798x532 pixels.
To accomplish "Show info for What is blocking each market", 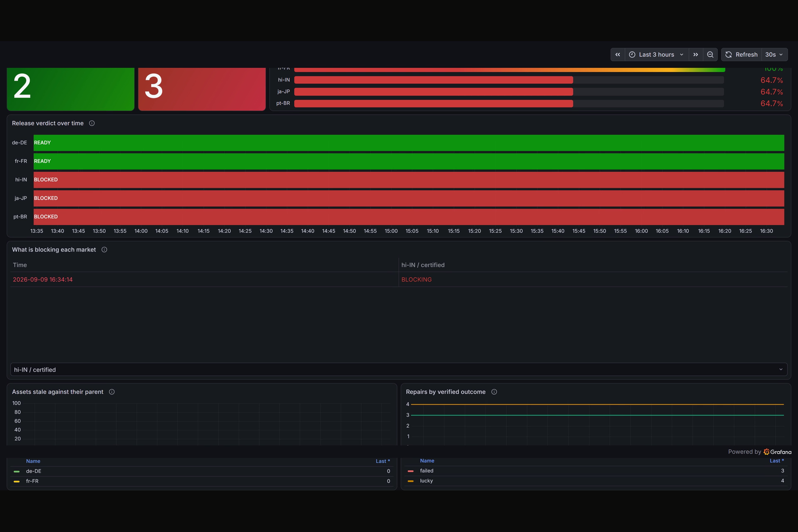I will 104,250.
